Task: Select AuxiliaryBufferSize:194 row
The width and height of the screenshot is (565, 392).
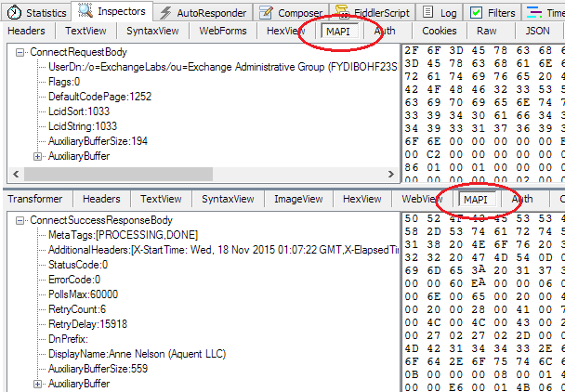Action: click(x=98, y=141)
